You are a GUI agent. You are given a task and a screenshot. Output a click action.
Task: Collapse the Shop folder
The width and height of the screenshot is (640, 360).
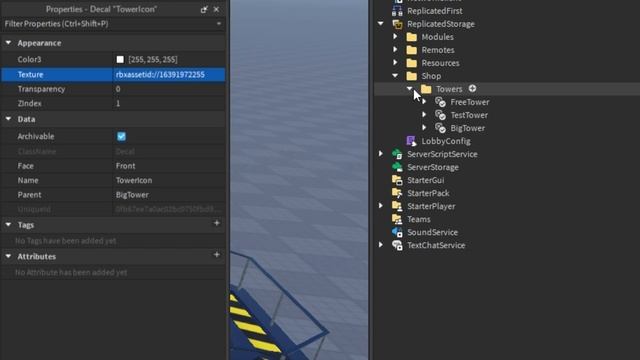395,76
